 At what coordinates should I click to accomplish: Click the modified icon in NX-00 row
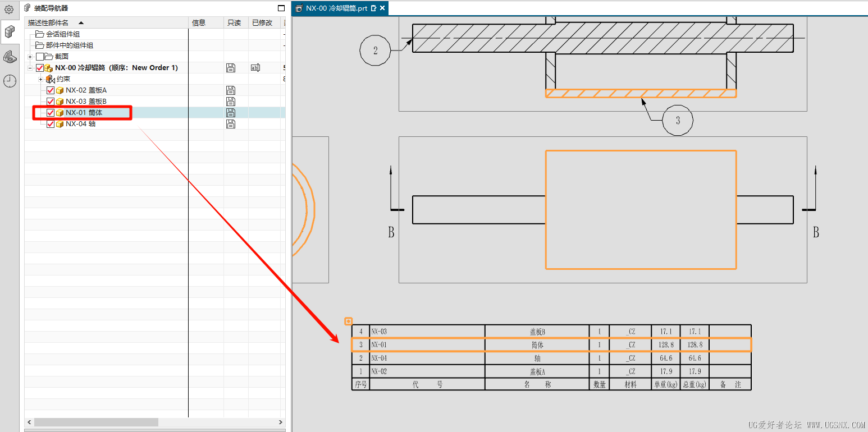255,68
